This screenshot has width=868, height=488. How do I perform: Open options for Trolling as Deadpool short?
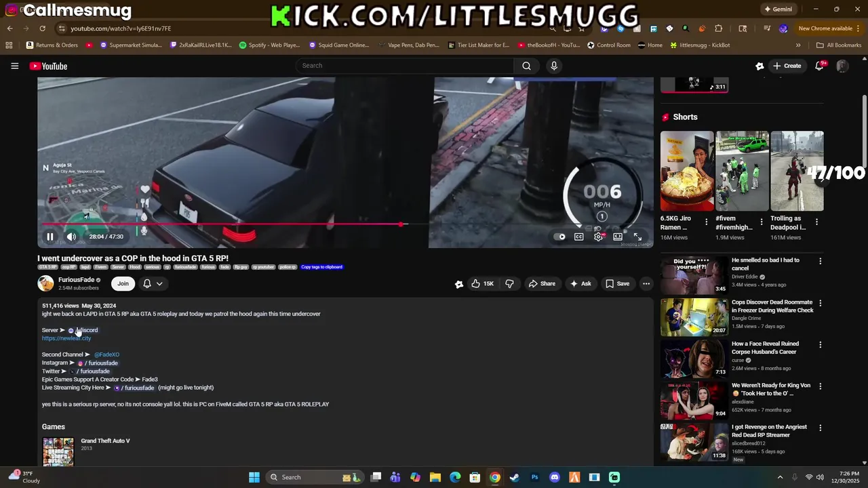coord(816,222)
